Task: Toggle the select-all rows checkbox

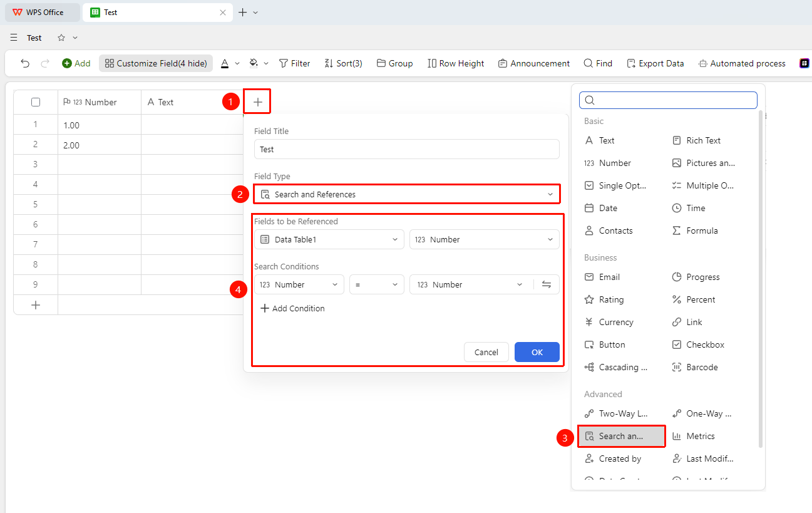Action: pos(36,102)
